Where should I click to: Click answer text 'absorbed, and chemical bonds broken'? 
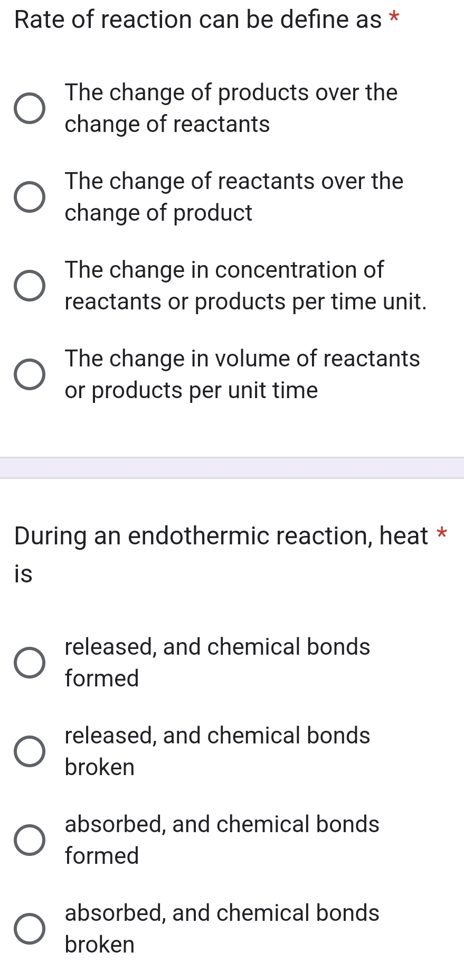pos(222,929)
